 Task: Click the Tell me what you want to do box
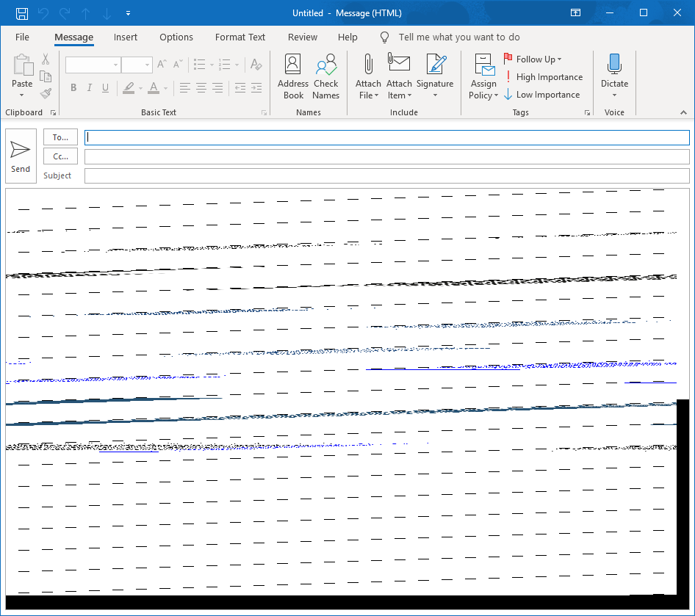click(458, 37)
